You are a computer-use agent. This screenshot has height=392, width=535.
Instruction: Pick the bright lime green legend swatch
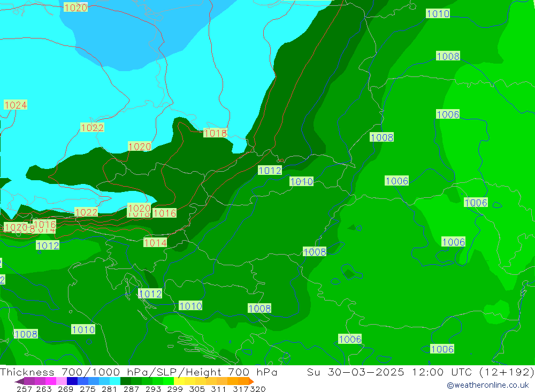(x=169, y=381)
